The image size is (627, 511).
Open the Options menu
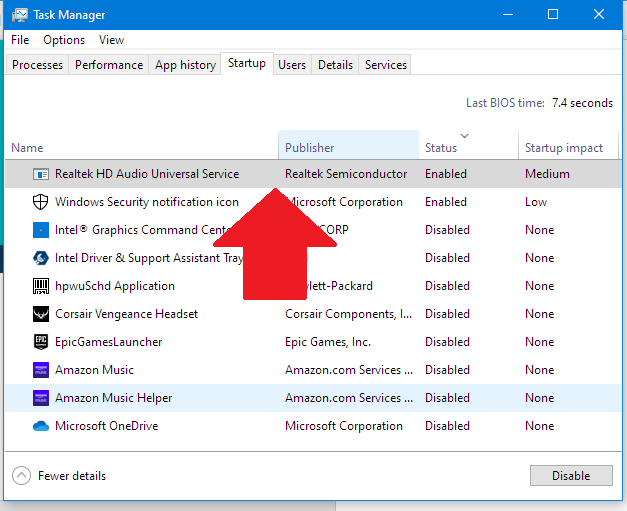tap(64, 40)
